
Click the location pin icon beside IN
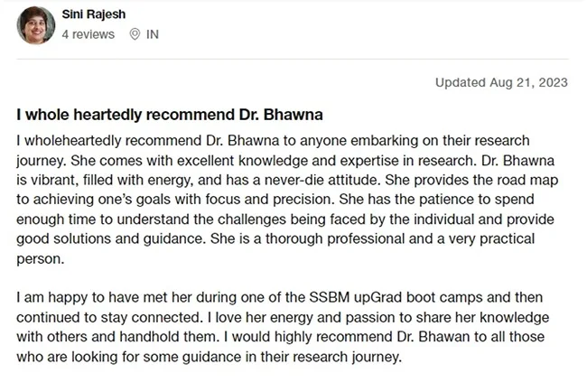pyautogui.click(x=135, y=34)
